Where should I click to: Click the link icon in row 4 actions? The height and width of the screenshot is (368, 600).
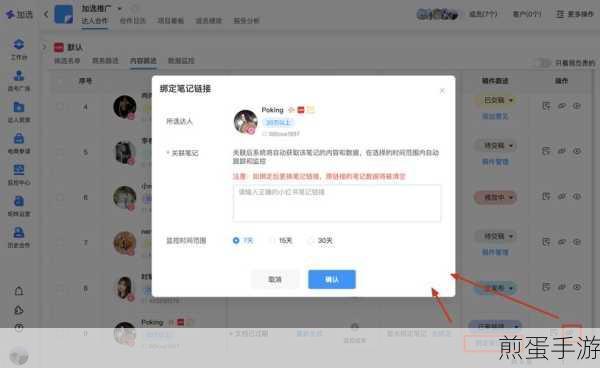[562, 106]
